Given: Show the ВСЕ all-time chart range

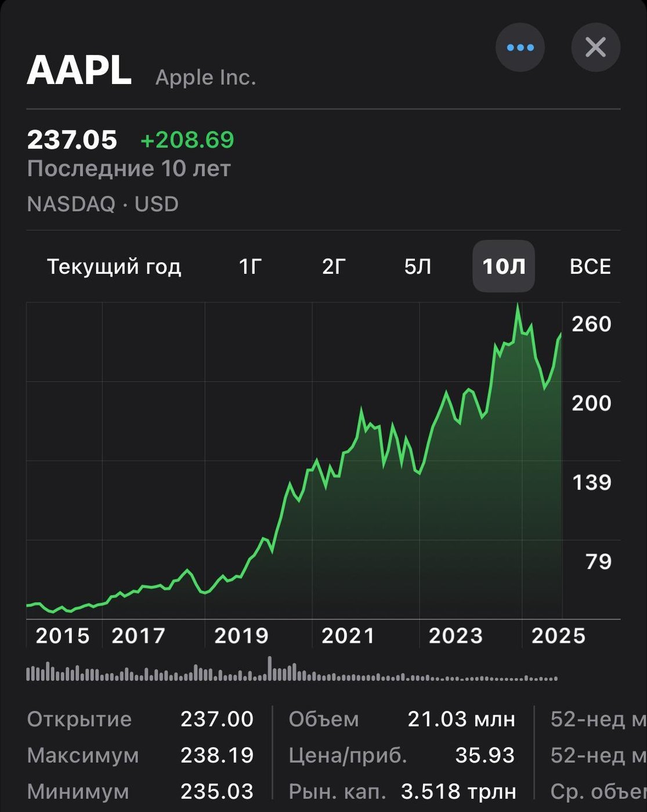Looking at the screenshot, I should click(x=590, y=267).
